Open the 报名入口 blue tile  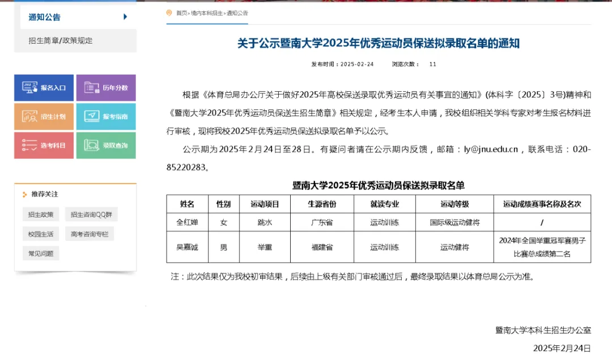44,88
